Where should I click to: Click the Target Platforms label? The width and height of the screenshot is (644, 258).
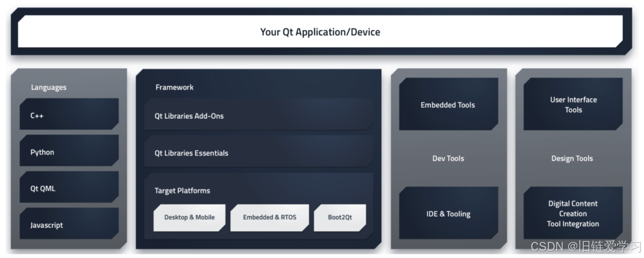[x=182, y=191]
